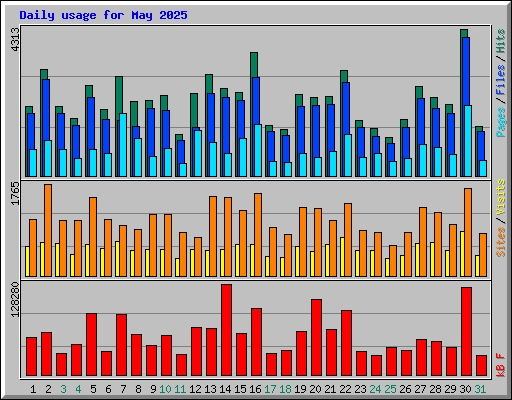Select day label "28" on the x-axis

435,389
